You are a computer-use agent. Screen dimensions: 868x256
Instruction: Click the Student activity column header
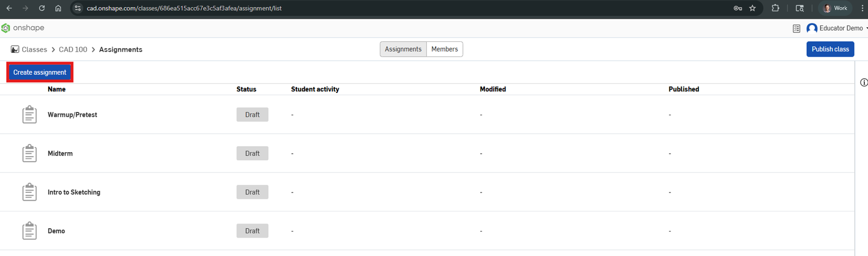pyautogui.click(x=315, y=89)
